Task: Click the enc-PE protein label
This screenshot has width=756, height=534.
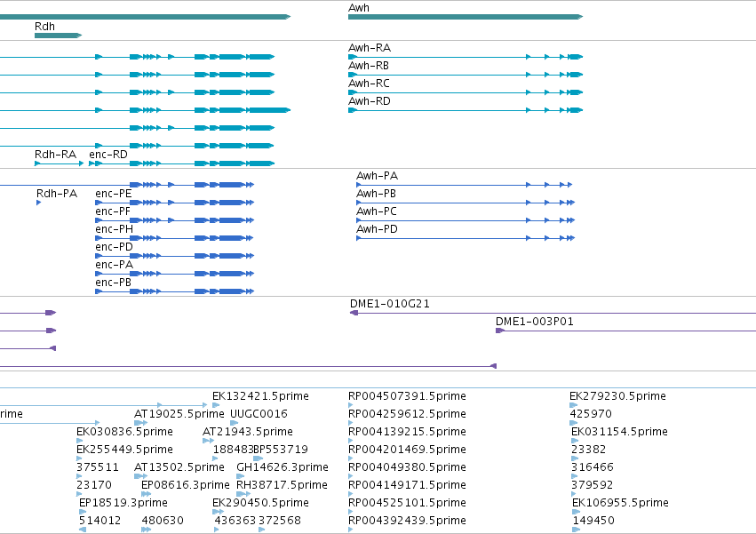Action: click(x=114, y=194)
